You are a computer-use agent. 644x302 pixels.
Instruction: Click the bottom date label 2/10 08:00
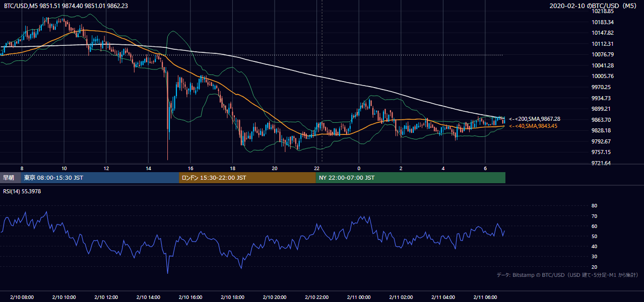(x=22, y=297)
